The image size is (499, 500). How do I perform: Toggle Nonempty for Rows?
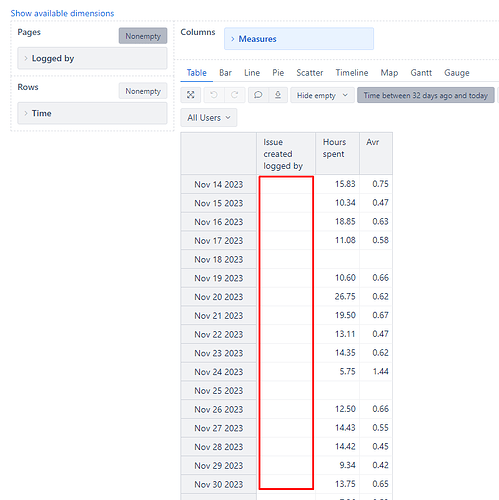[x=143, y=91]
